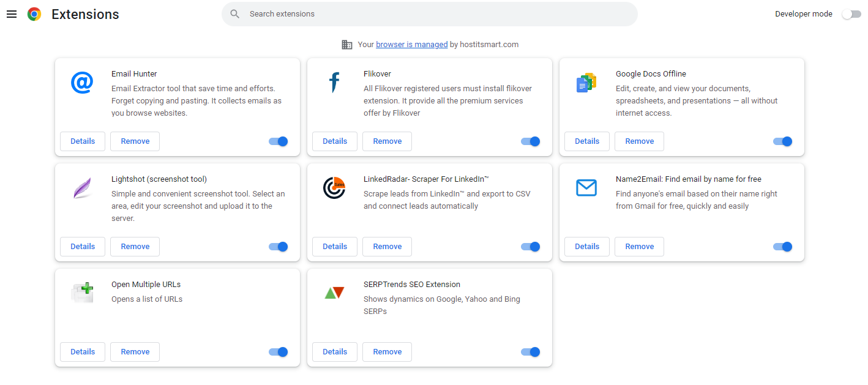This screenshot has width=868, height=385.
Task: View Details for Name2Email
Action: pyautogui.click(x=587, y=247)
